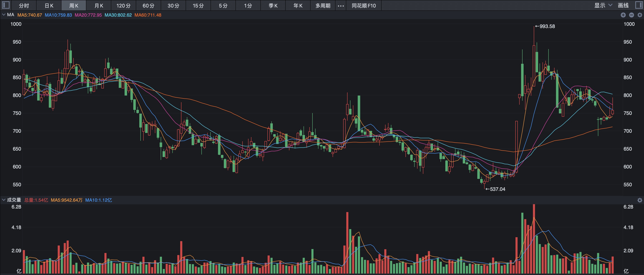Switch to 1分 period tab

pyautogui.click(x=248, y=6)
